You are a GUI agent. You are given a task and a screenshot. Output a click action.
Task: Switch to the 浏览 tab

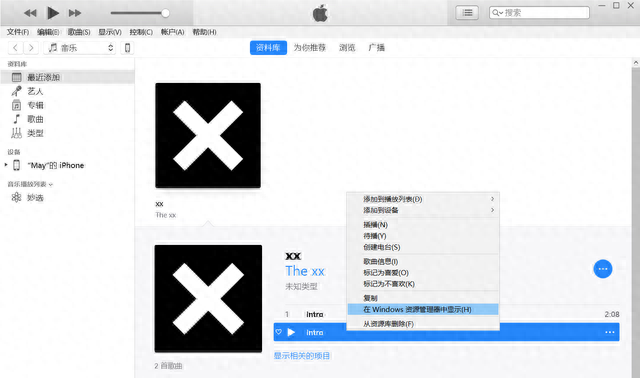coord(347,48)
